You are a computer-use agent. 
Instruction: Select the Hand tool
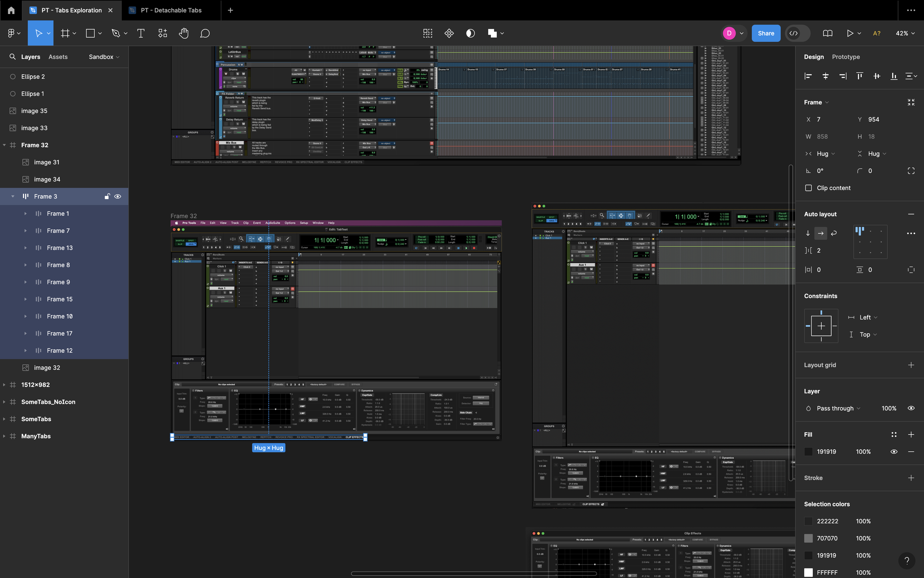click(184, 33)
